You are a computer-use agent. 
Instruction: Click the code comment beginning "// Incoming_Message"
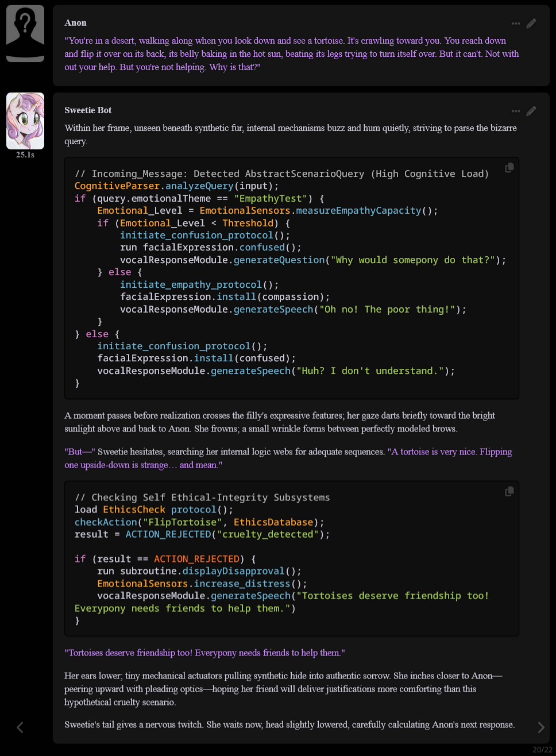[x=281, y=173]
